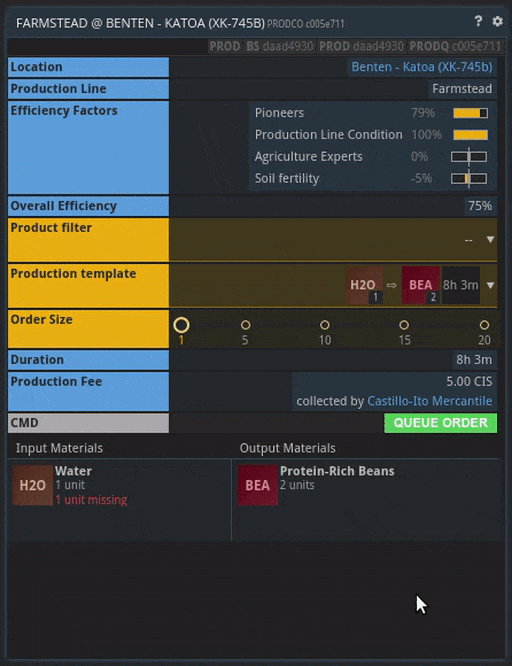Click the QUEUE ORDER button
This screenshot has width=512, height=666.
(x=440, y=423)
